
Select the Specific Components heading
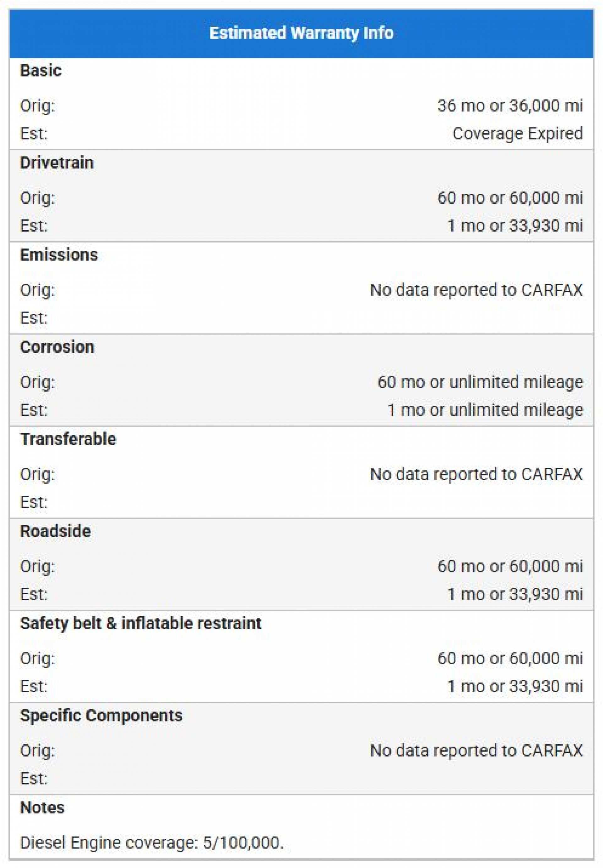pyautogui.click(x=101, y=715)
